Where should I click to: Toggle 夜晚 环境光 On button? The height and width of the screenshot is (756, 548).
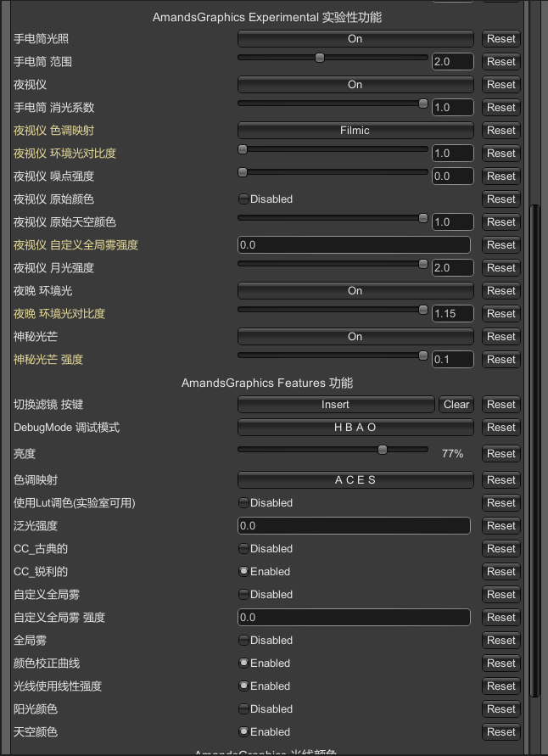tap(355, 291)
